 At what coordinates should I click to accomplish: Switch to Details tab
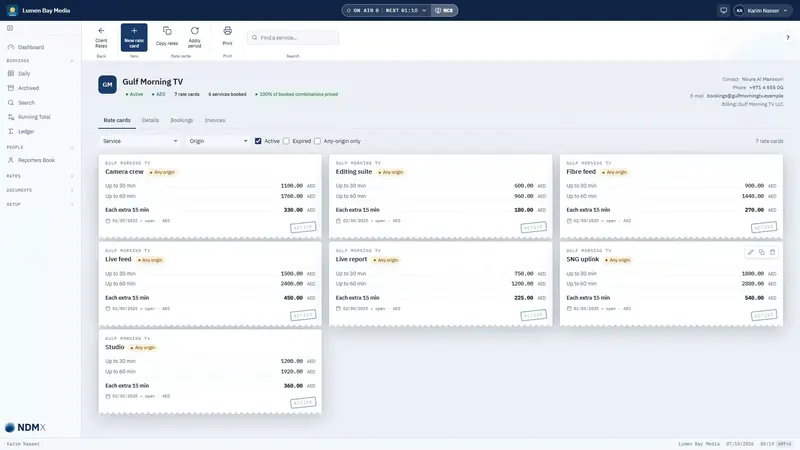click(150, 120)
